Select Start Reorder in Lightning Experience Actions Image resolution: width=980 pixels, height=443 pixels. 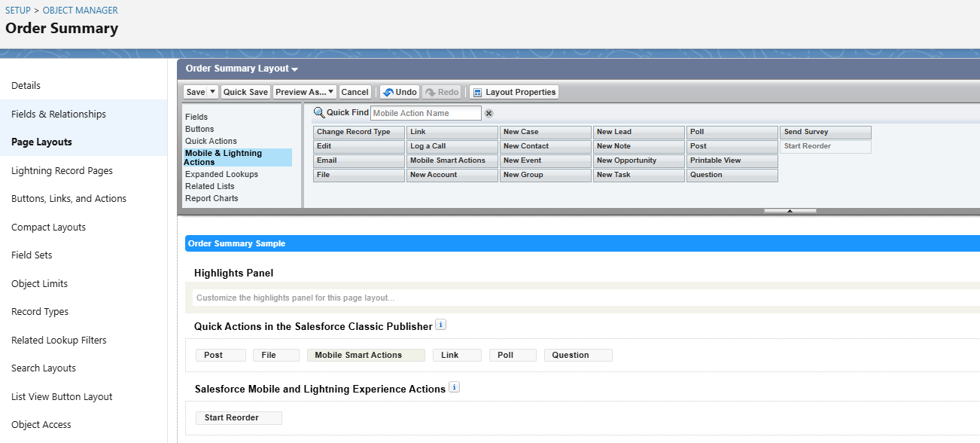pos(238,417)
